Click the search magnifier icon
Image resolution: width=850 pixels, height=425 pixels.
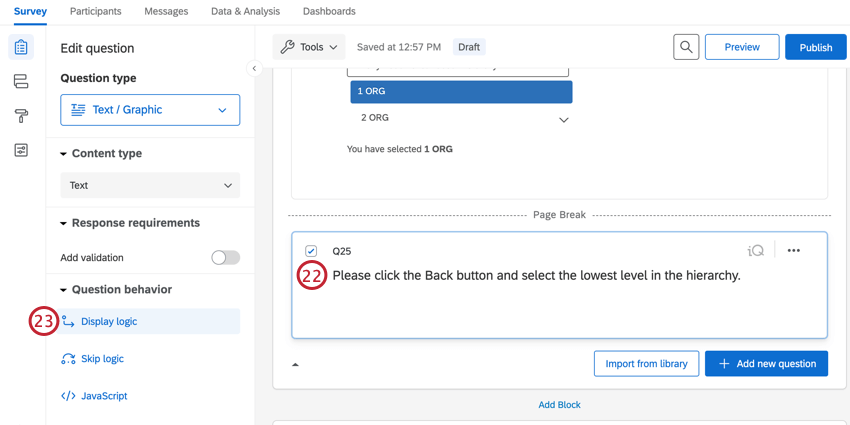pos(686,47)
